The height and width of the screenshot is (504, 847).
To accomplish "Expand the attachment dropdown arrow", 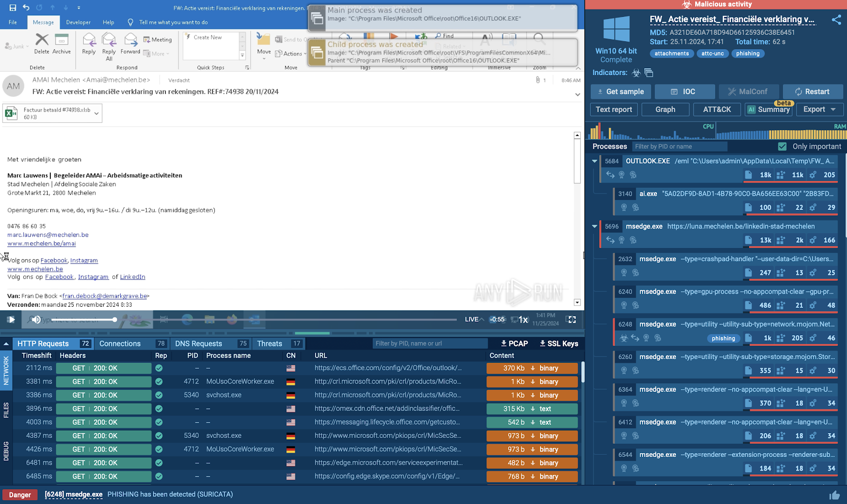I will 96,113.
